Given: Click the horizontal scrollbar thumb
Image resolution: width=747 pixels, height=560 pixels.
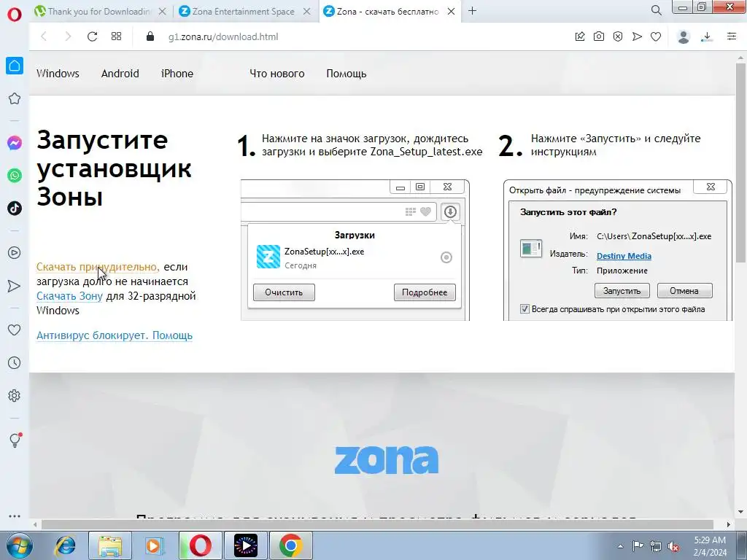Looking at the screenshot, I should tap(377, 524).
